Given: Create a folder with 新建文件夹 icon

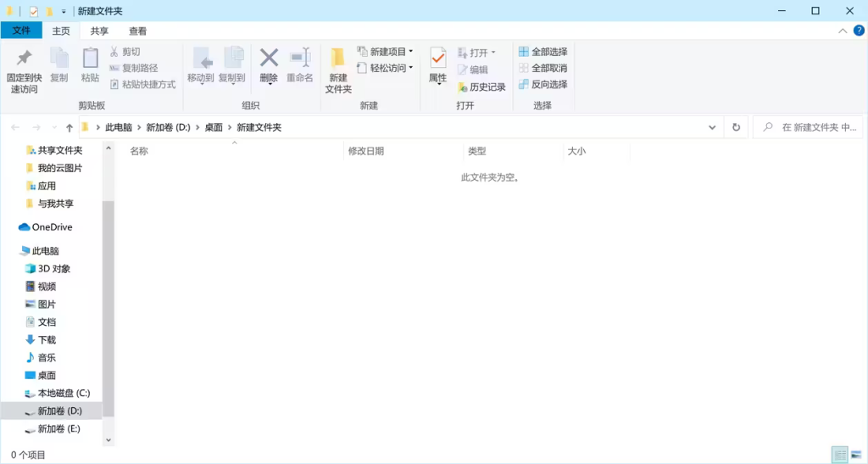Looking at the screenshot, I should pyautogui.click(x=338, y=58).
